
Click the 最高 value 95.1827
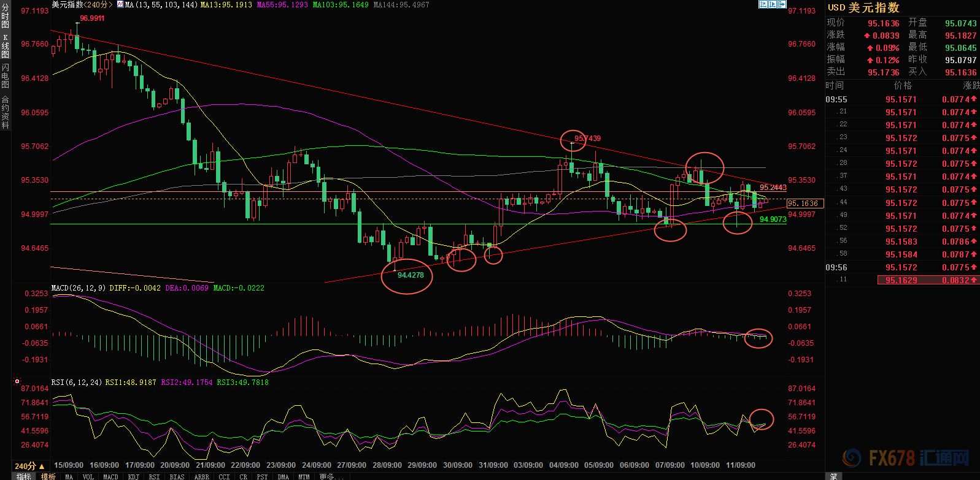(x=961, y=36)
